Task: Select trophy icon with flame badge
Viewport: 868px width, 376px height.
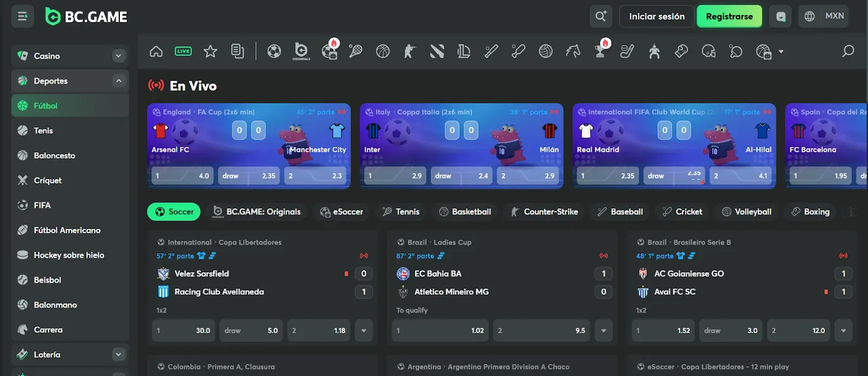Action: click(x=601, y=50)
